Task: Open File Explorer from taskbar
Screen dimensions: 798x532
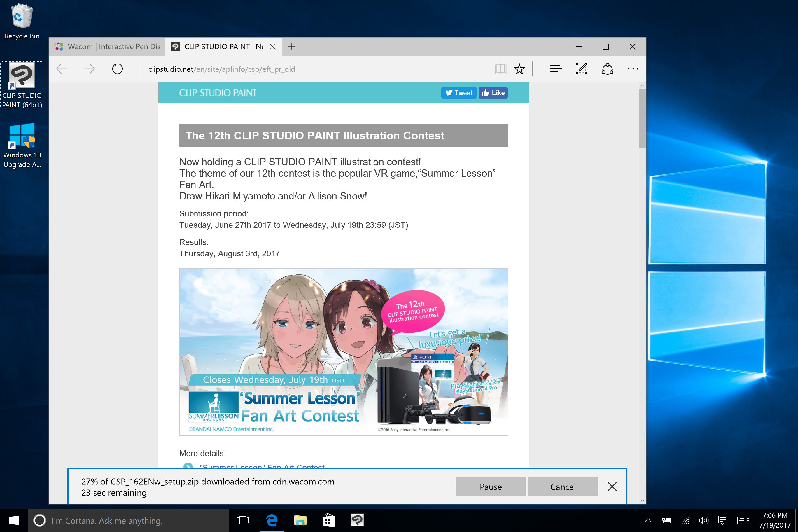Action: pos(300,520)
